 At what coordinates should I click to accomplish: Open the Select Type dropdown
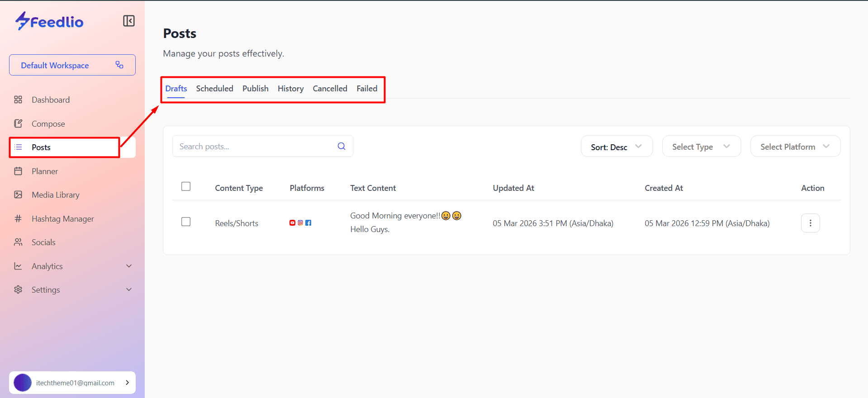[701, 147]
